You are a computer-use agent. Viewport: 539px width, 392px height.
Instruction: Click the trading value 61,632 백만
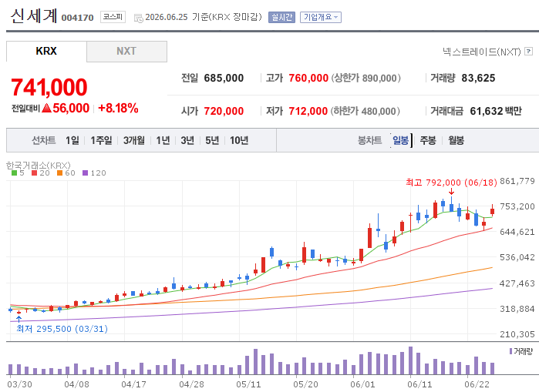496,111
